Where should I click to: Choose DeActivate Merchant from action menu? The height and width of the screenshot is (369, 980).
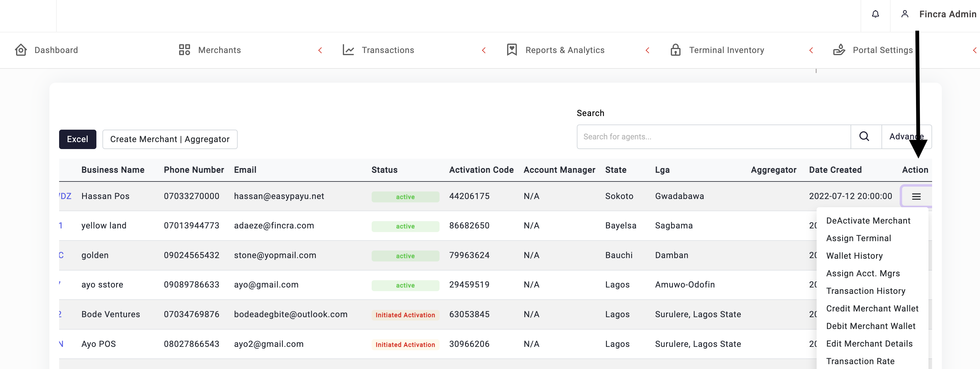tap(868, 221)
